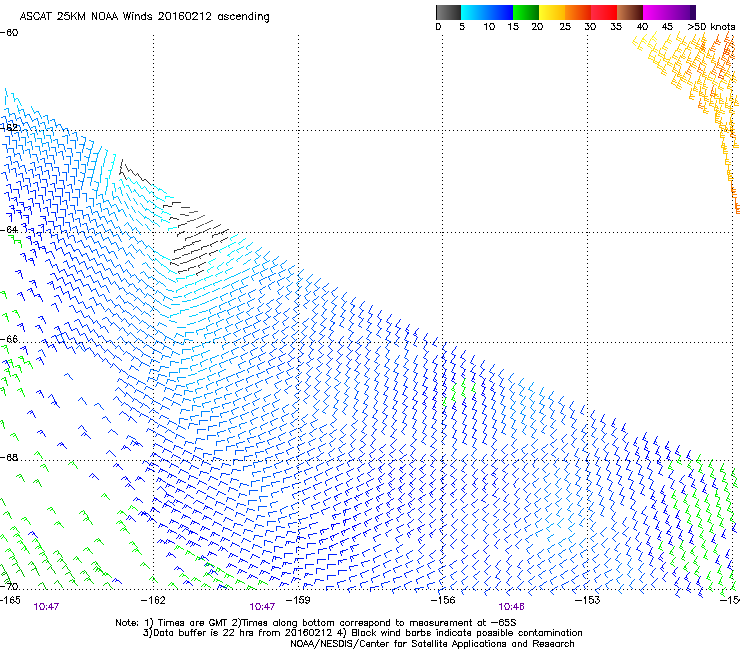The image size is (740, 650).
Task: Click the legend label '10'
Action: (489, 26)
